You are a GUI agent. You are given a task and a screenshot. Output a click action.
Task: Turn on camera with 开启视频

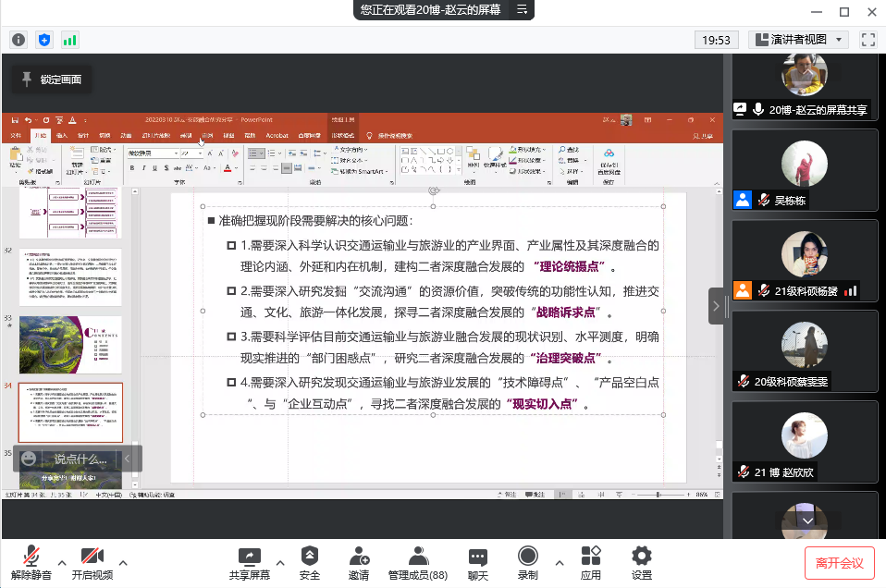pyautogui.click(x=92, y=562)
